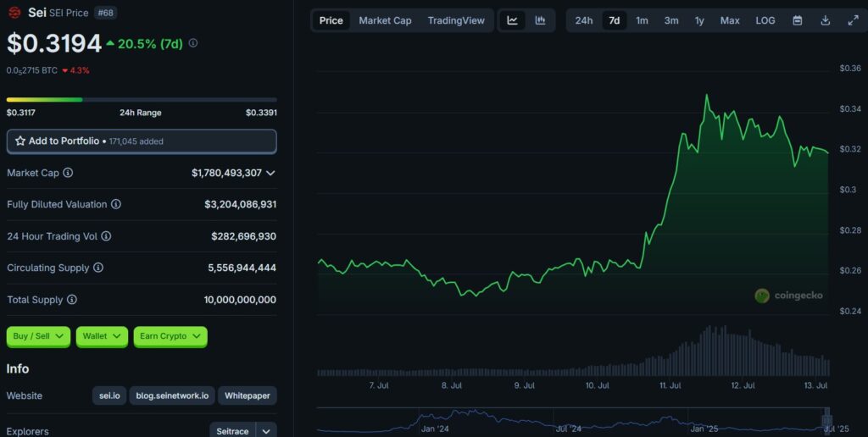The image size is (868, 437).
Task: Download the chart data
Action: tap(825, 20)
